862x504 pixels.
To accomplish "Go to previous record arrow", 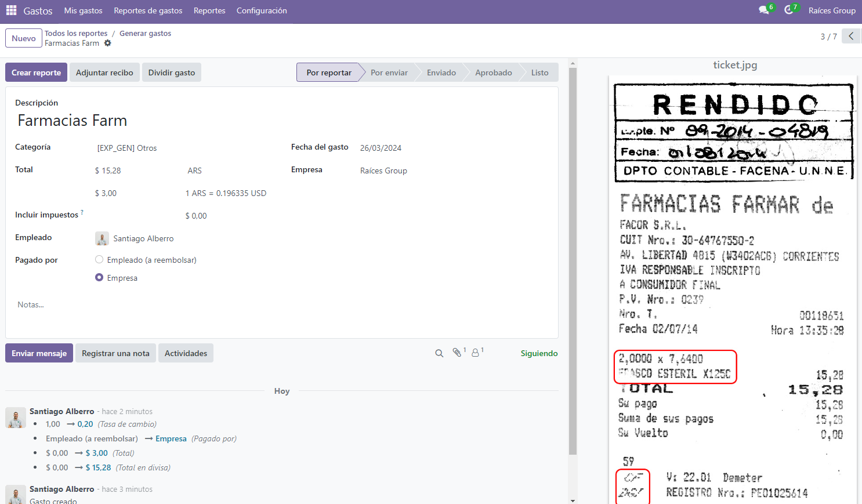I will point(851,37).
